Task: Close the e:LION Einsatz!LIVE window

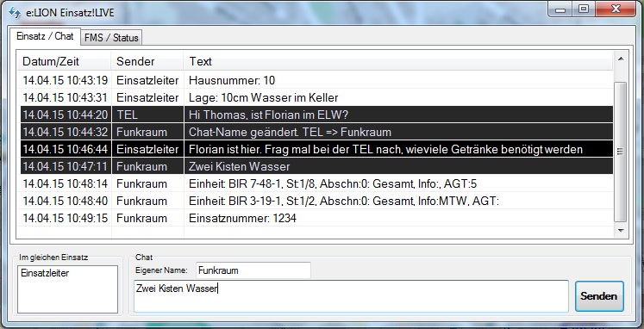Action: [615, 9]
